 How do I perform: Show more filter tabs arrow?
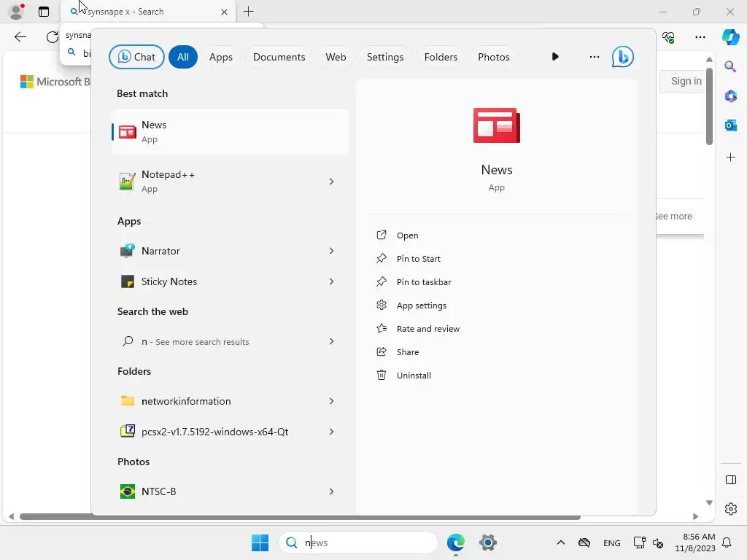pyautogui.click(x=555, y=57)
